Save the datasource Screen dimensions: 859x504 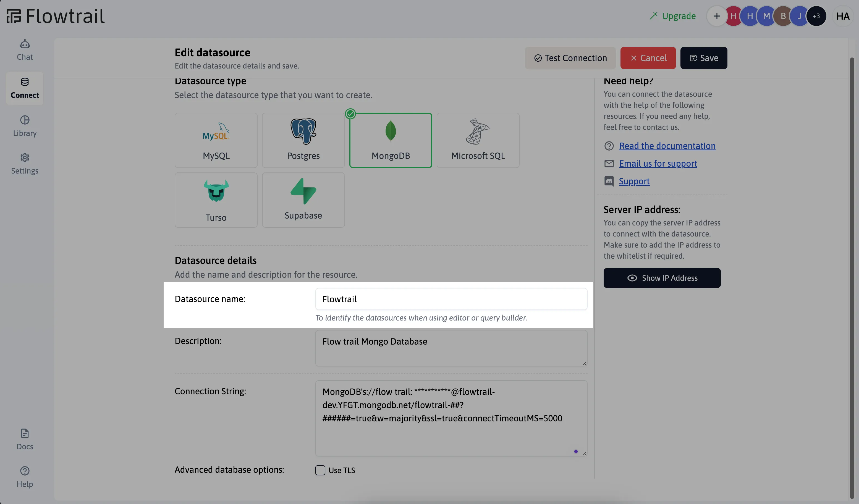tap(704, 58)
